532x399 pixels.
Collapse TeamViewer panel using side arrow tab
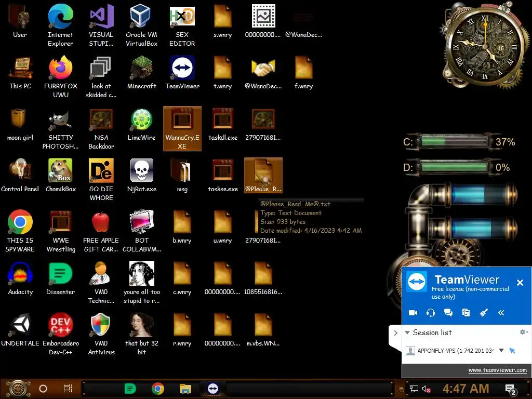[x=395, y=333]
